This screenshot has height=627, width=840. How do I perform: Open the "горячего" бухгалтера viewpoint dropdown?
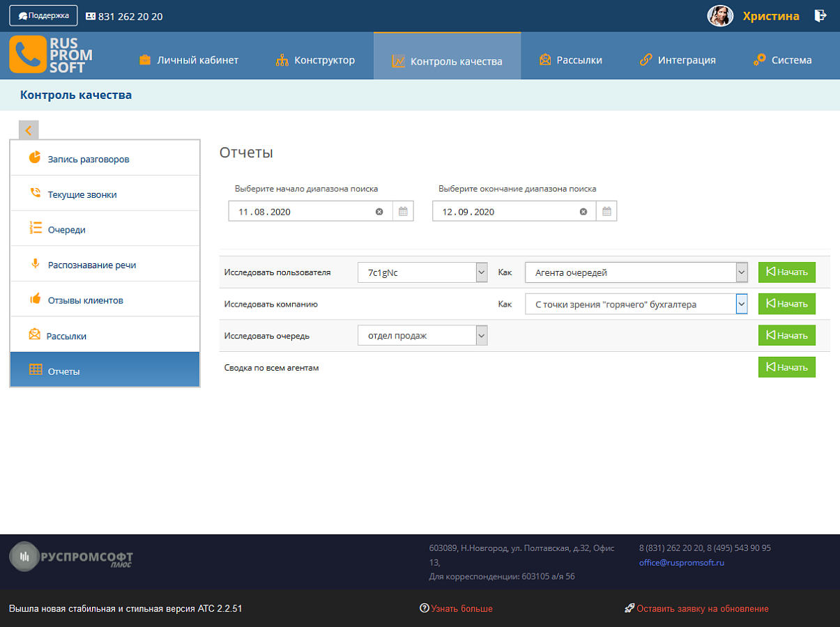pos(742,304)
